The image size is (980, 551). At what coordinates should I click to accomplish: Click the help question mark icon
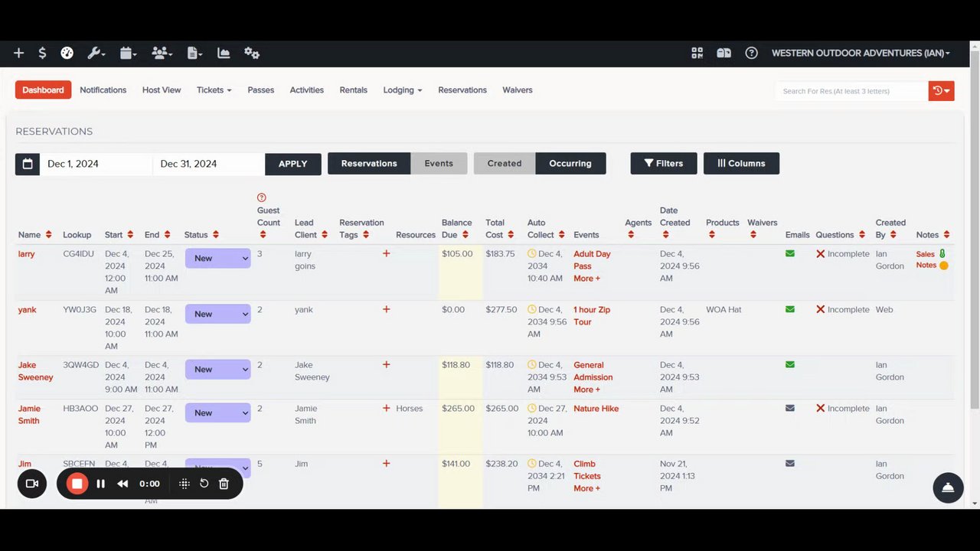(x=751, y=53)
